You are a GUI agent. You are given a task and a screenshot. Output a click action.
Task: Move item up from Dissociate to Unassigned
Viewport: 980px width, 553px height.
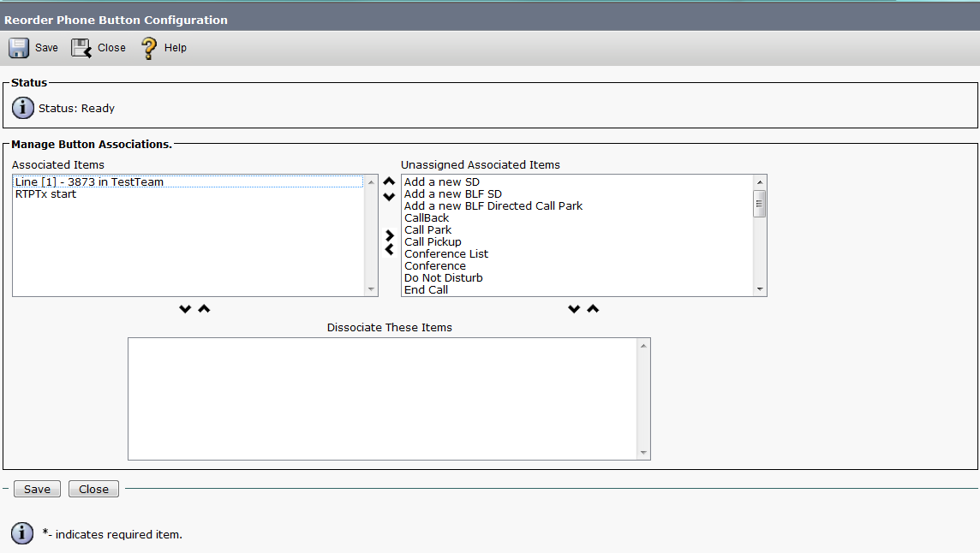(x=593, y=309)
